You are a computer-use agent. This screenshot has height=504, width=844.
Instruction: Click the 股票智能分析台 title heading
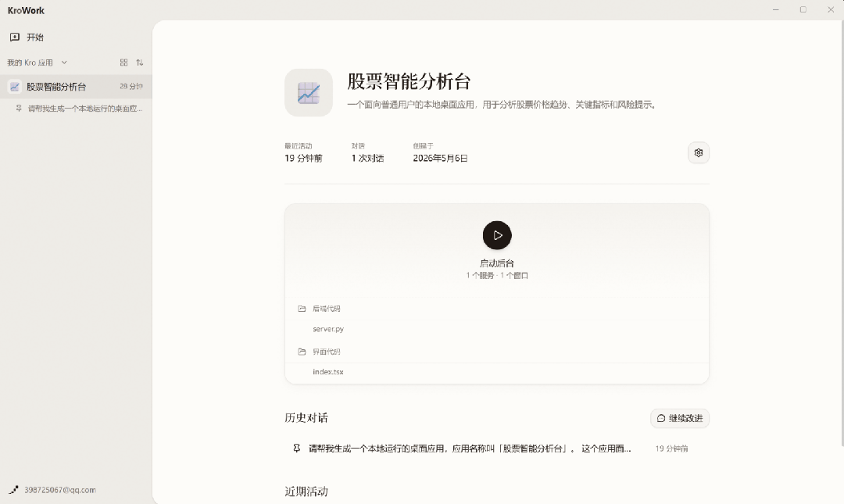coord(409,82)
